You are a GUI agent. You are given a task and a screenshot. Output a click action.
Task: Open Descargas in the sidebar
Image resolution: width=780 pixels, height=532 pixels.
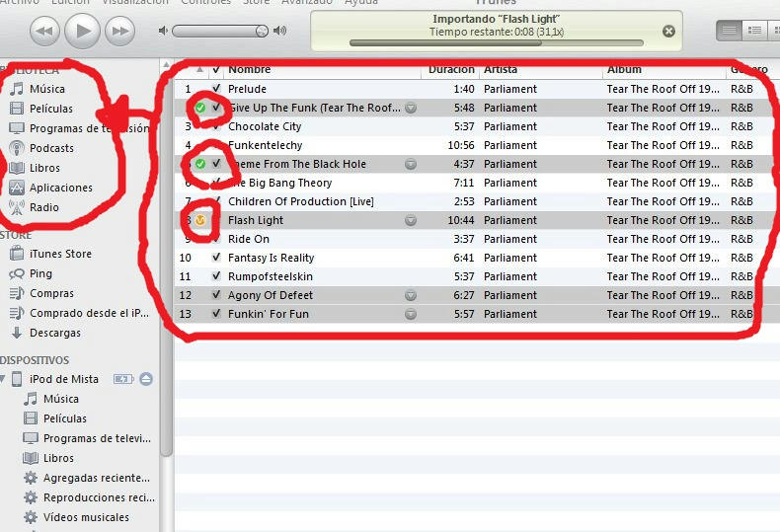click(x=54, y=333)
